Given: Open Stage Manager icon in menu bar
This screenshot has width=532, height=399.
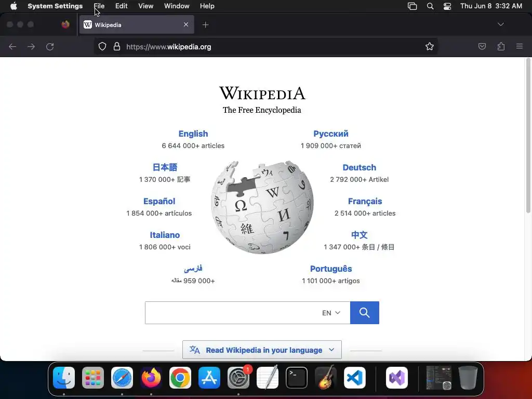Looking at the screenshot, I should (x=412, y=6).
